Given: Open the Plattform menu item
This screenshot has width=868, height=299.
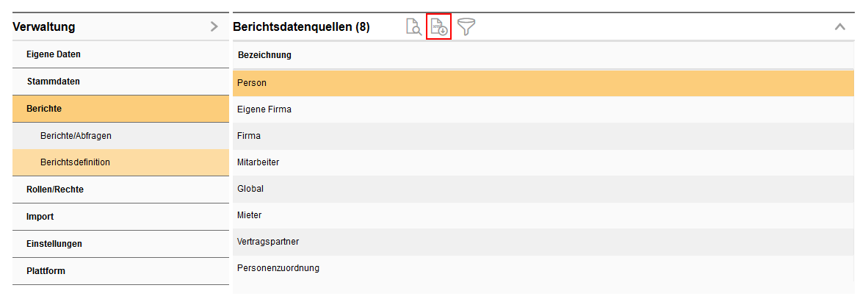Looking at the screenshot, I should tap(46, 271).
